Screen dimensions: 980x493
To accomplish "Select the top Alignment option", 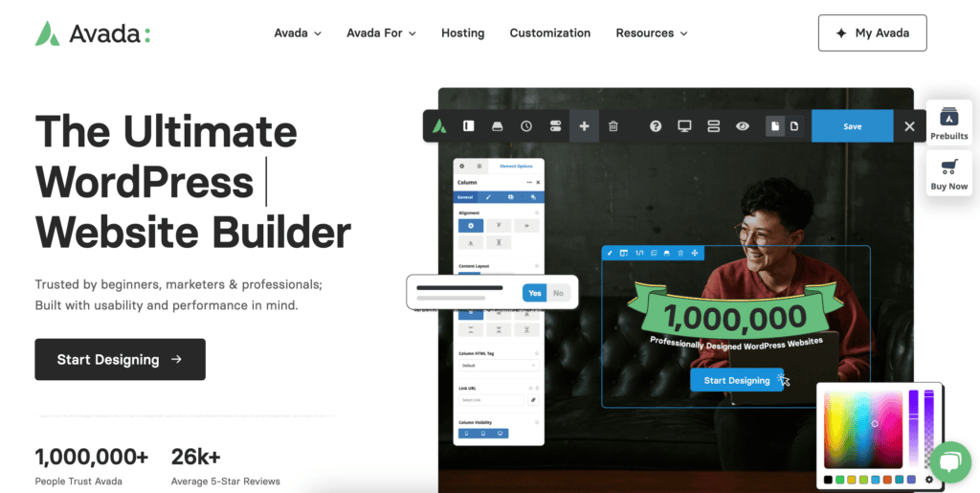I will tap(499, 226).
